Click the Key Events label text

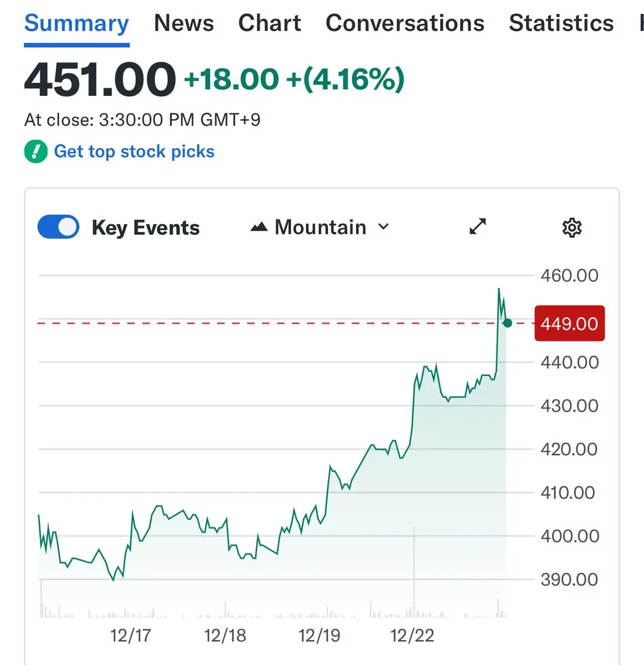click(145, 228)
